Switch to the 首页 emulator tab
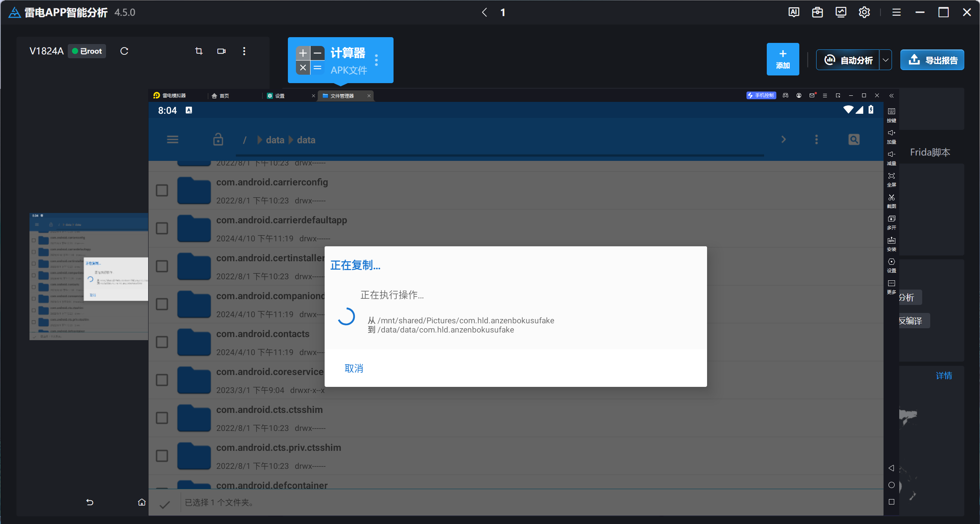Image resolution: width=980 pixels, height=524 pixels. point(224,96)
